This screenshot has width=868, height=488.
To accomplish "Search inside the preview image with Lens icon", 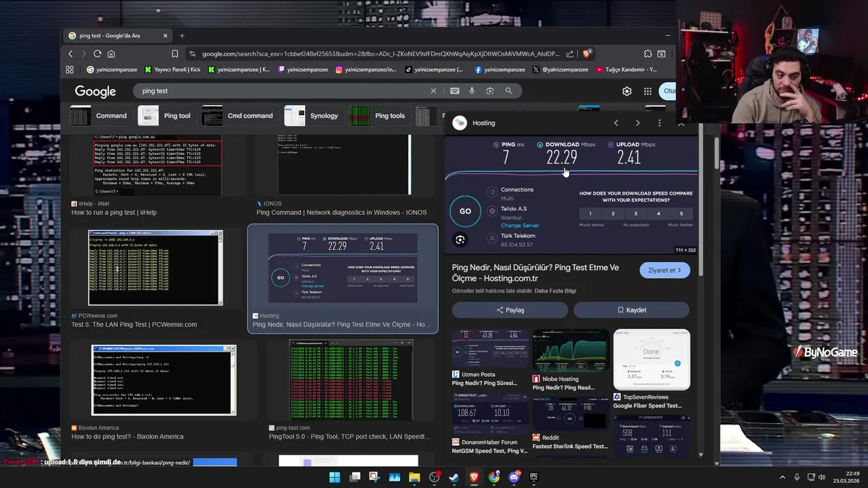I will pyautogui.click(x=460, y=239).
